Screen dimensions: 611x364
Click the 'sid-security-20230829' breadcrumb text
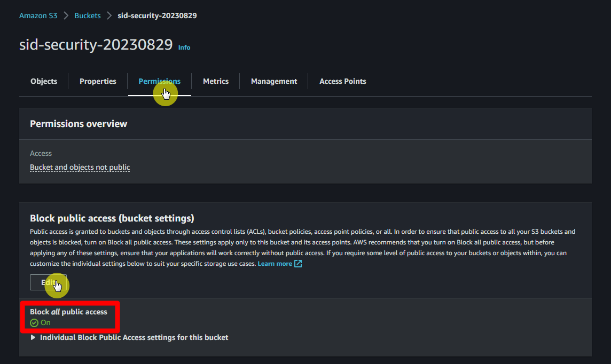point(157,15)
